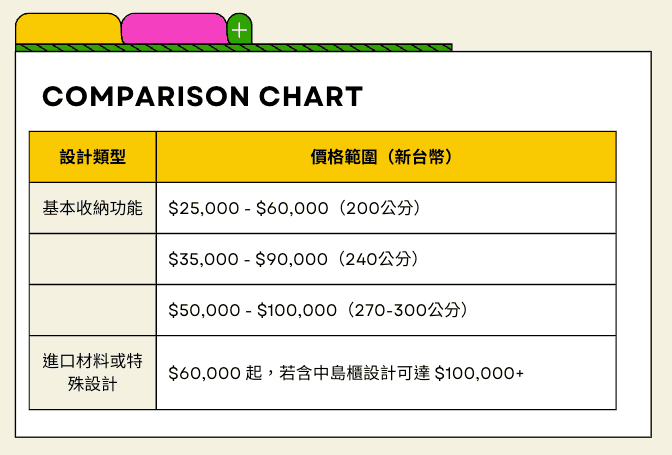Select the 進口材料或特殊設計 row label
This screenshot has width=672, height=455.
(x=93, y=372)
